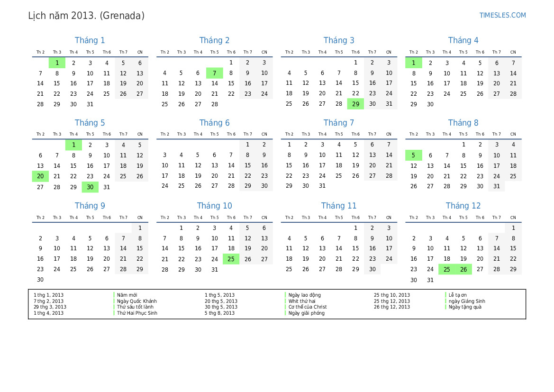The image size is (554, 392).
Task: Click legend entry 'ngày Giáng Sinh'
Action: tap(467, 301)
